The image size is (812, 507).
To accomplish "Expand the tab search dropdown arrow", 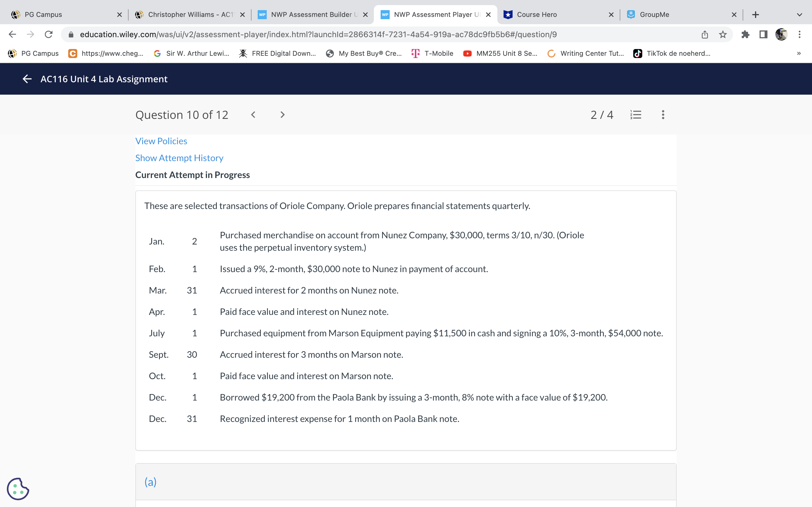I will [x=799, y=15].
